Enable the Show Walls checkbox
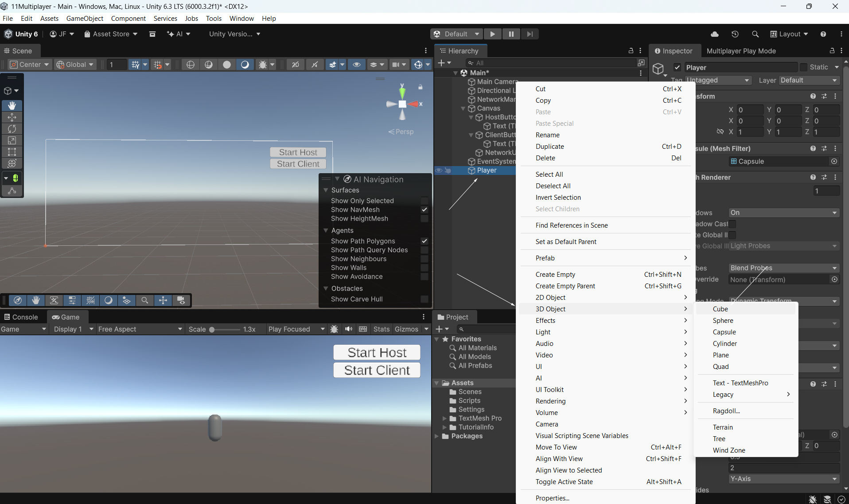This screenshot has width=849, height=504. [424, 268]
